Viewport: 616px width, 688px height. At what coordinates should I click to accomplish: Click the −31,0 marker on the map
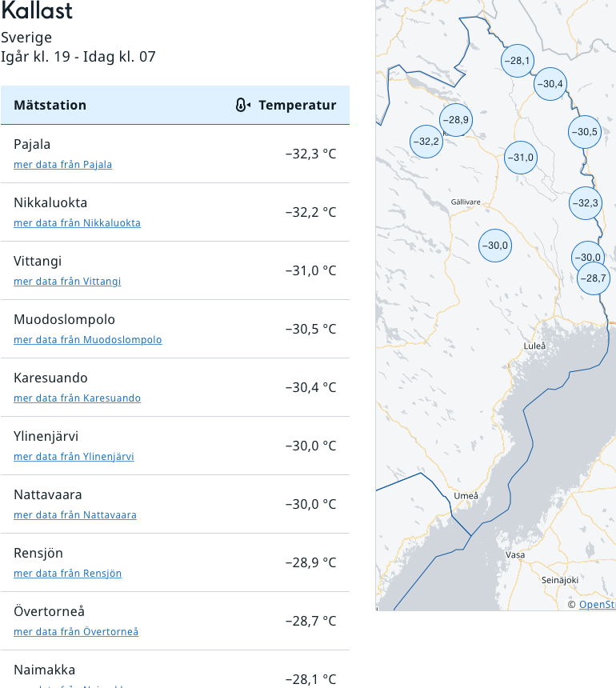[x=520, y=158]
